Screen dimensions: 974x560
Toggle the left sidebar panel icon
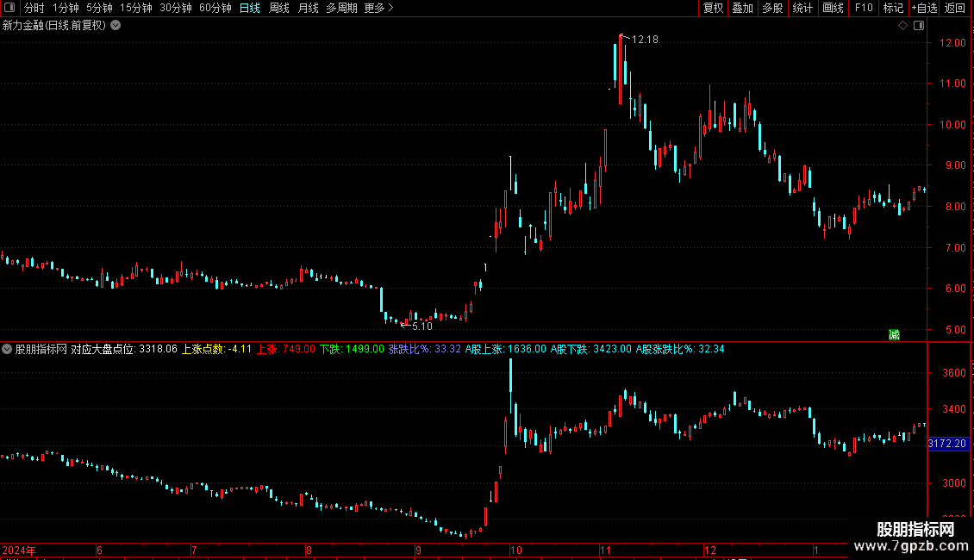pos(9,8)
